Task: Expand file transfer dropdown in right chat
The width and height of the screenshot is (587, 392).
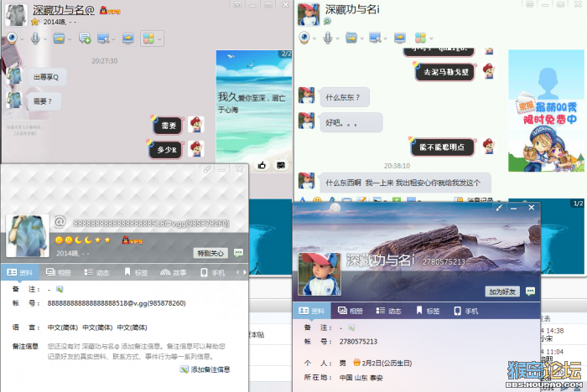Action: (x=362, y=39)
